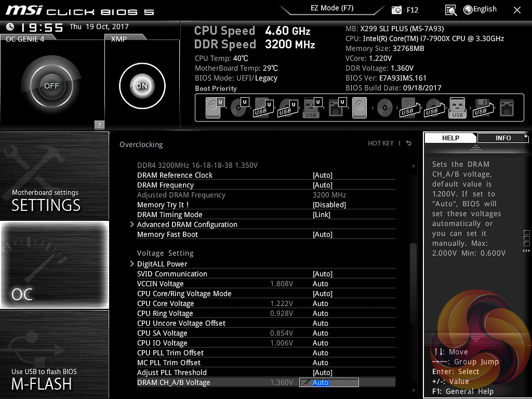
Task: Change the Memory Try It! Disabled setting
Action: tap(329, 205)
